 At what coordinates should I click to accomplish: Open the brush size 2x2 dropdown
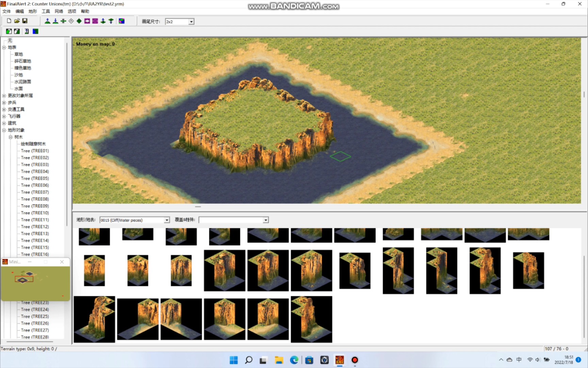(191, 21)
